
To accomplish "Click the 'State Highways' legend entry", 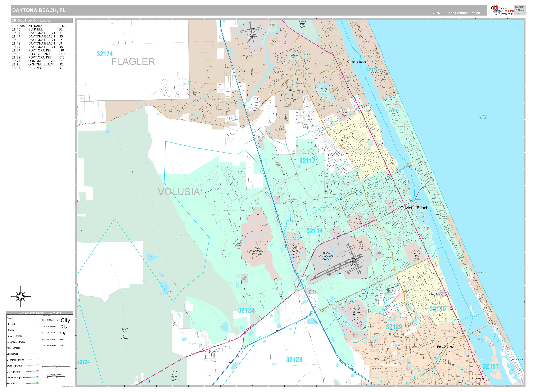I will coord(14,366).
